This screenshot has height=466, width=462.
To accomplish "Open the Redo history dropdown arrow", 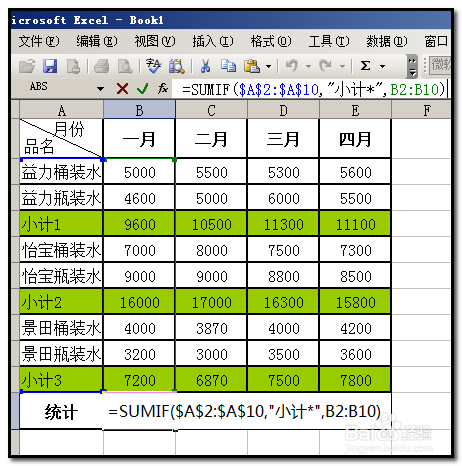I will pyautogui.click(x=342, y=66).
